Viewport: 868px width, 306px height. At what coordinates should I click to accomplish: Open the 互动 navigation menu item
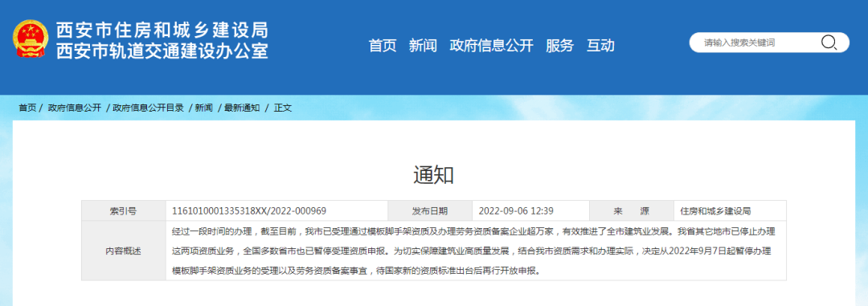click(600, 45)
